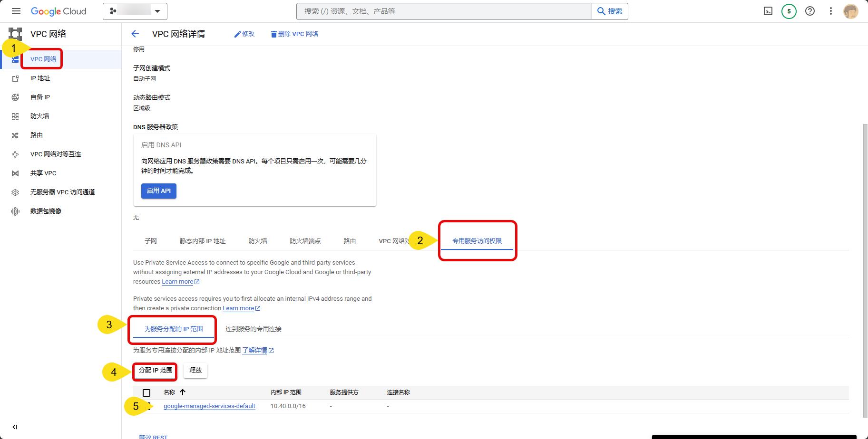The width and height of the screenshot is (868, 439).
Task: Open the project selector dropdown
Action: 135,11
